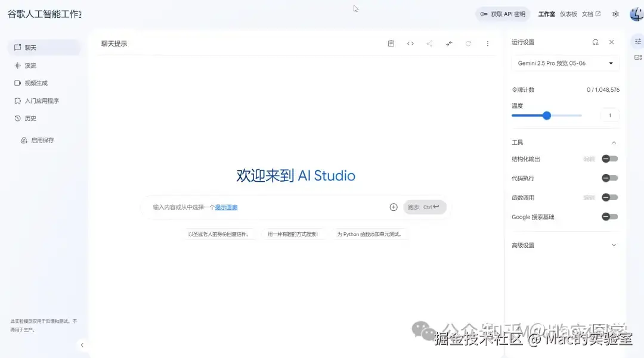Click the compare mode arrows icon
644x358 pixels.
[449, 43]
